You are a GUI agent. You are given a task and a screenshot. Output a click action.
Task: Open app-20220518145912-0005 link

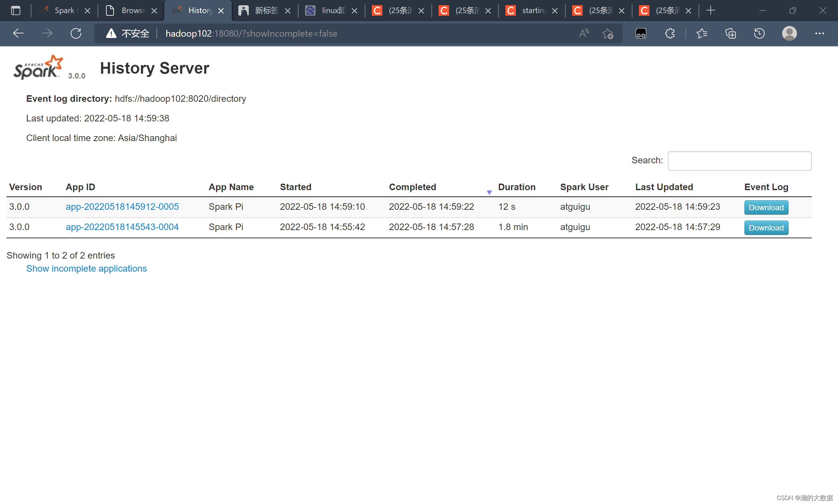pos(122,207)
